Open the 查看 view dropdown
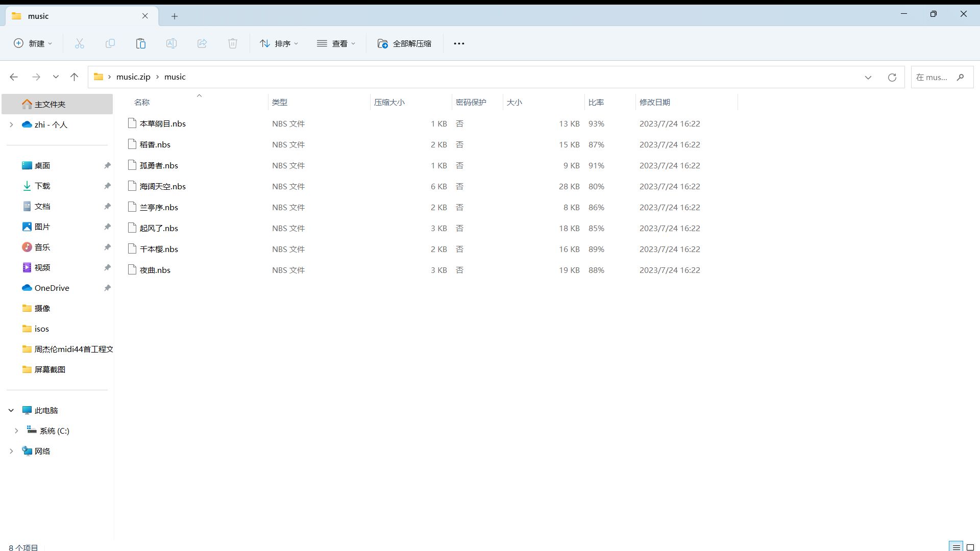Screen dimensions: 980x551 (336, 43)
